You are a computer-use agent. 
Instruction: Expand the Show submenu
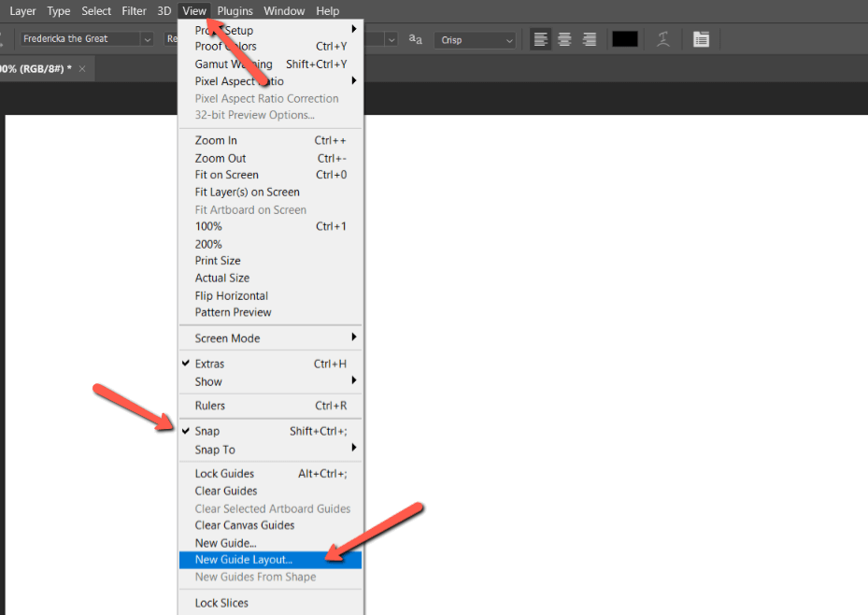[208, 381]
